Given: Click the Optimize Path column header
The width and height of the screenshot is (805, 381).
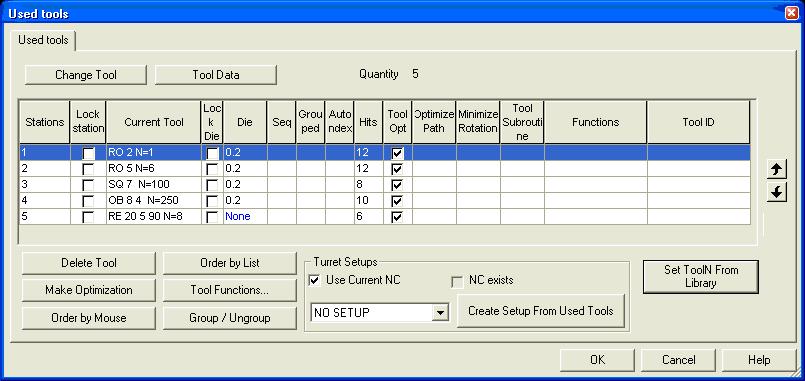Looking at the screenshot, I should point(434,122).
